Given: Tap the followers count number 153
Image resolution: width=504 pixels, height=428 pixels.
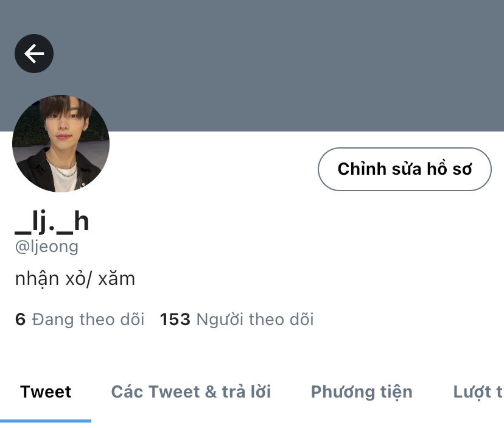Looking at the screenshot, I should pos(175,320).
